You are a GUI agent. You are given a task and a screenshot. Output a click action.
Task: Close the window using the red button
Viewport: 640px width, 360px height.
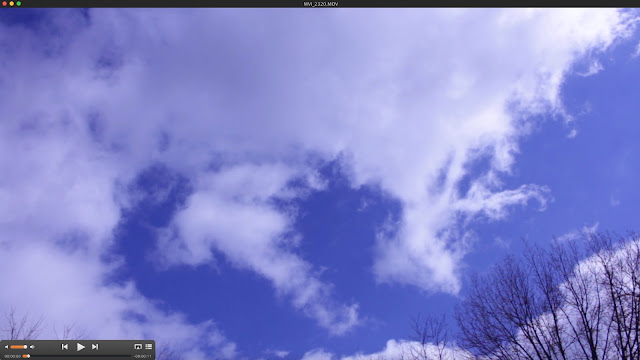click(4, 4)
